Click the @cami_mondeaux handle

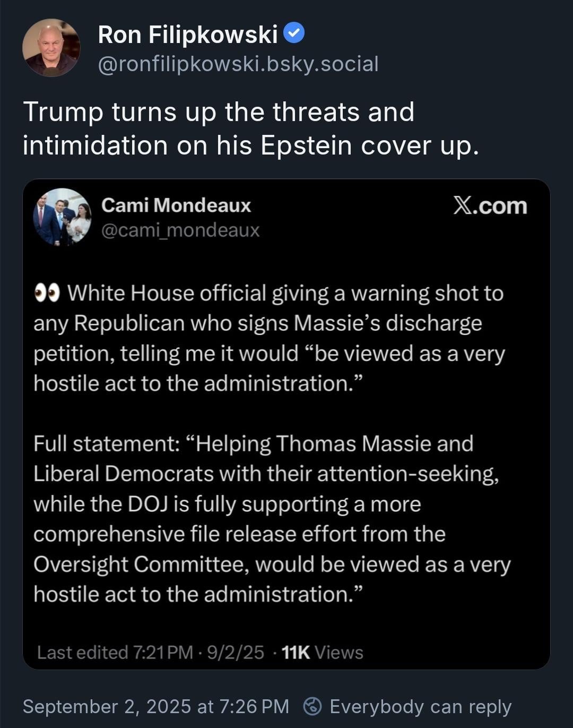[180, 230]
